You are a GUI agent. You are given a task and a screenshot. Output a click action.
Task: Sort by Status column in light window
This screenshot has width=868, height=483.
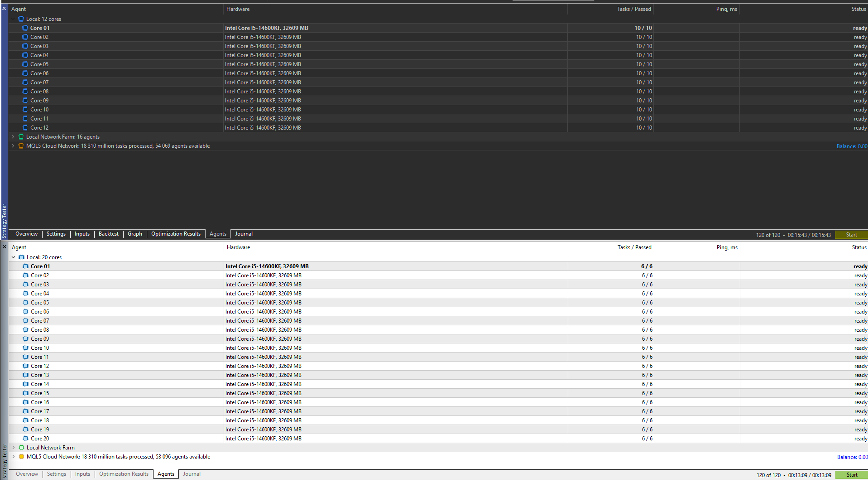(x=804, y=247)
